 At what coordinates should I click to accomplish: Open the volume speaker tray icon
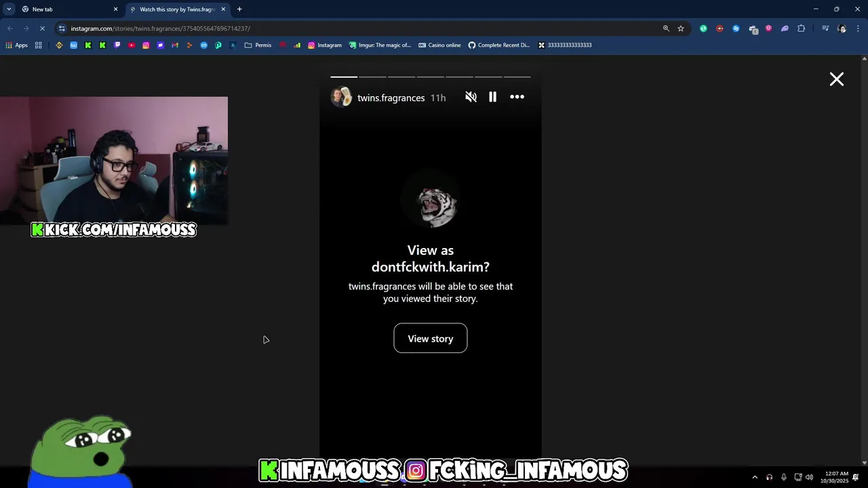(x=809, y=477)
